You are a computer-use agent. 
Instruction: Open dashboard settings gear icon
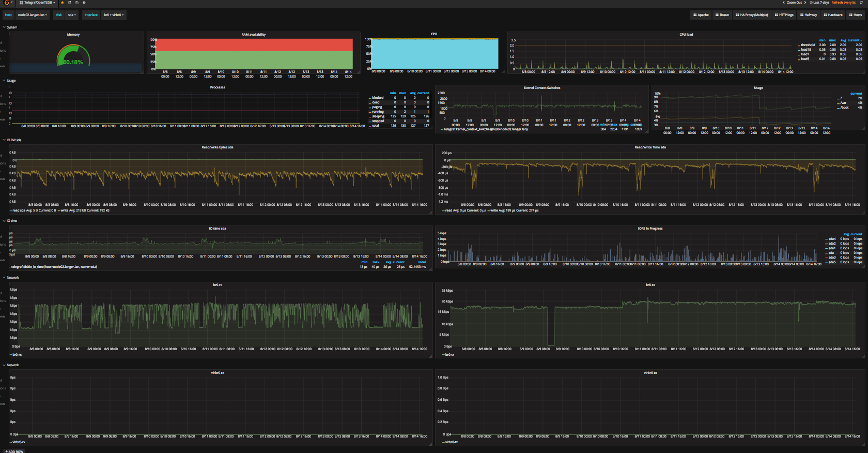(84, 3)
